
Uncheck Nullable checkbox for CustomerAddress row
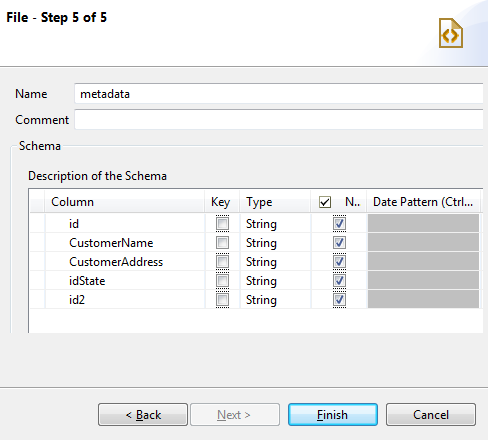339,262
